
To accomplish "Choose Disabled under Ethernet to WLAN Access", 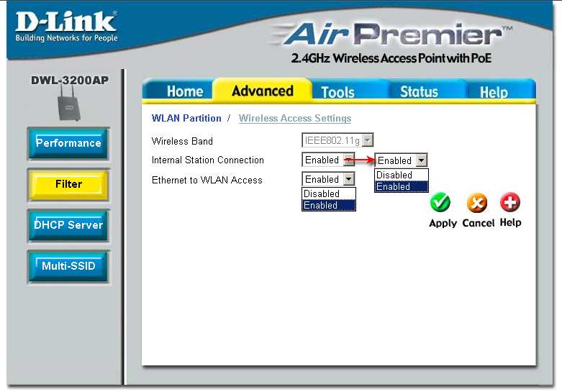I will tap(329, 193).
